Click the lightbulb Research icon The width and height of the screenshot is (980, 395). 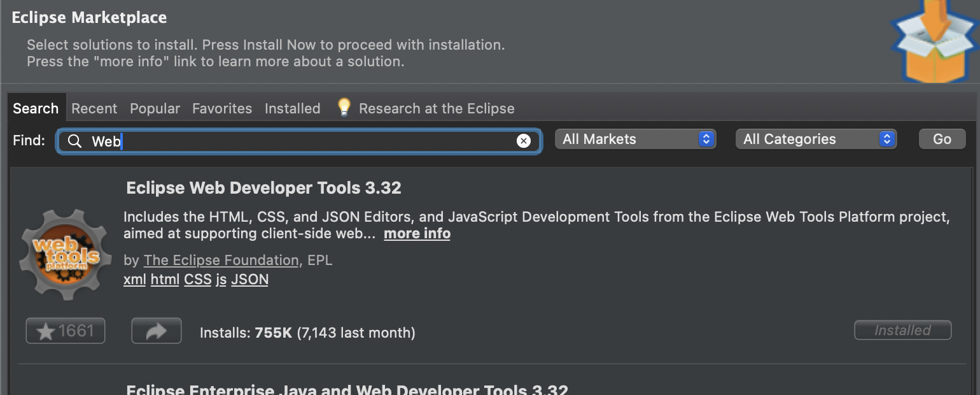(344, 107)
